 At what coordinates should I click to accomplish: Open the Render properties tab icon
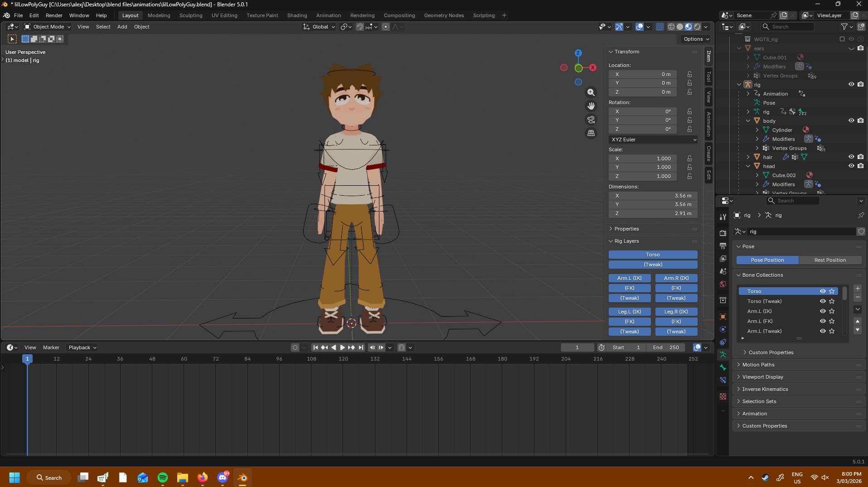[723, 233]
